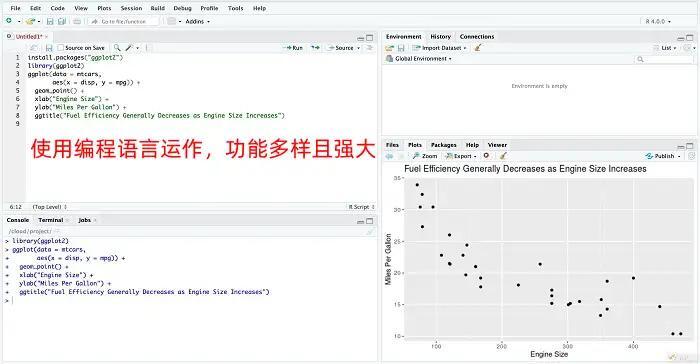The height and width of the screenshot is (364, 700).
Task: Switch to the Packages tab
Action: [443, 145]
